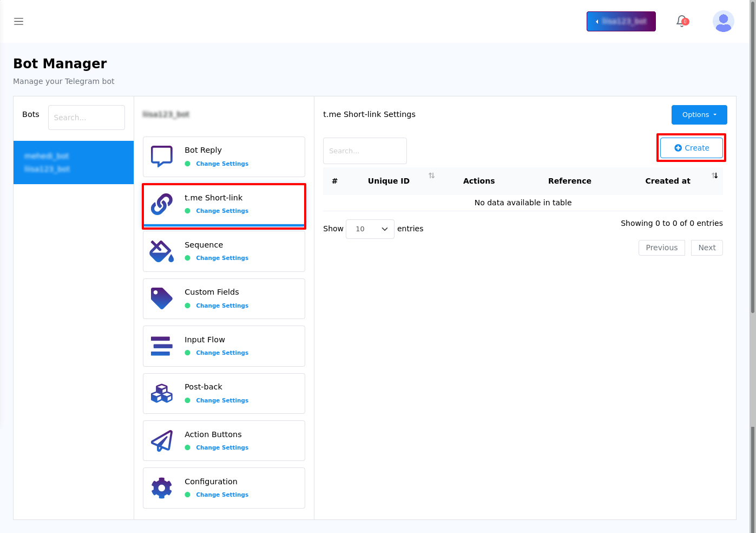Select the Sequence paint bucket icon
Screen dimensions: 756x533
[x=161, y=251]
